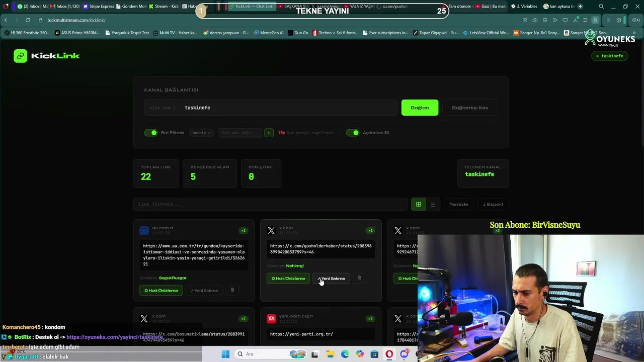The width and height of the screenshot is (644, 362).
Task: Launch Microsoft Edge from taskbar
Action: [x=345, y=354]
